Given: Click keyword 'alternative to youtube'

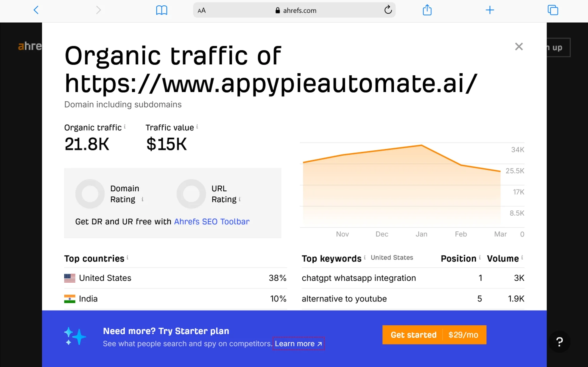Looking at the screenshot, I should coord(344,299).
